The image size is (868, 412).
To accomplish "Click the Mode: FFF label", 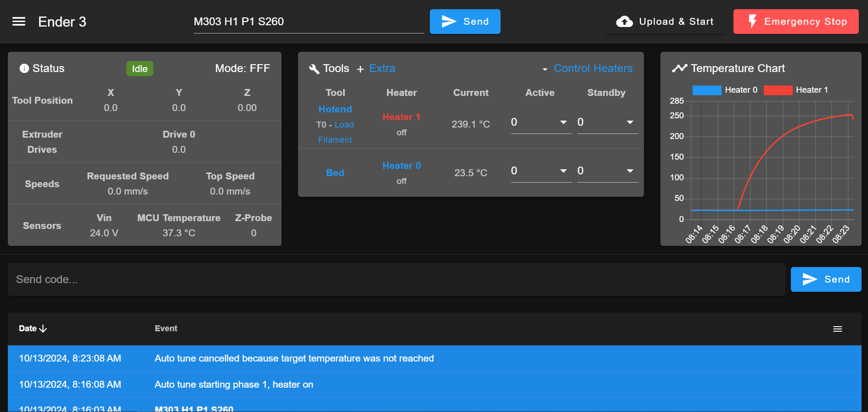I will [242, 68].
